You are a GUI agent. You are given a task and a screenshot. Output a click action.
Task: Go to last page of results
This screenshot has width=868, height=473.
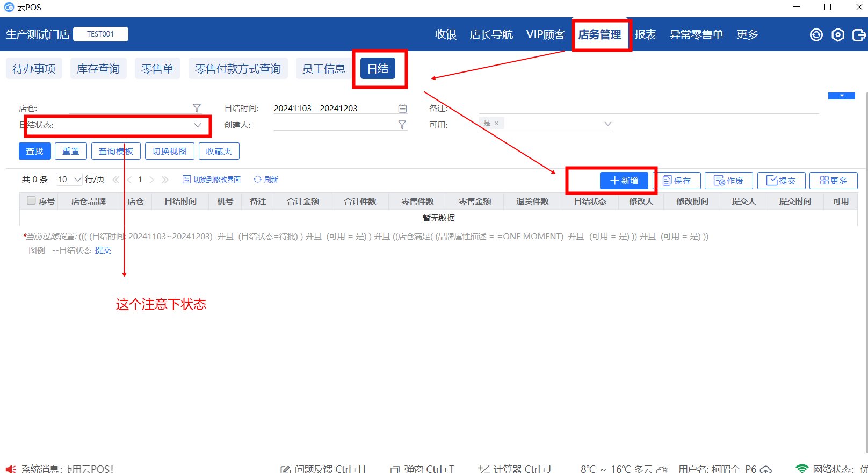165,180
